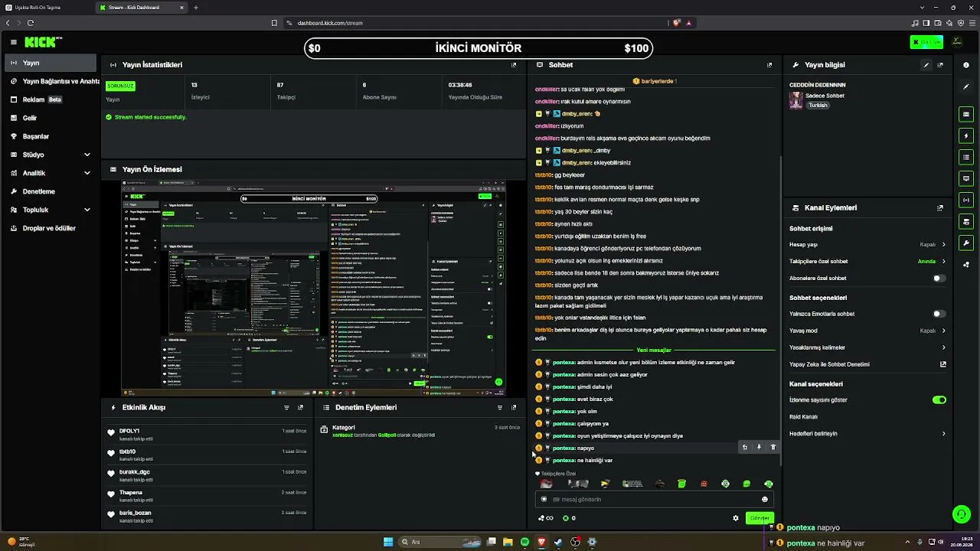980x551 pixels.
Task: Expand the Analitik sidebar section
Action: coord(51,173)
